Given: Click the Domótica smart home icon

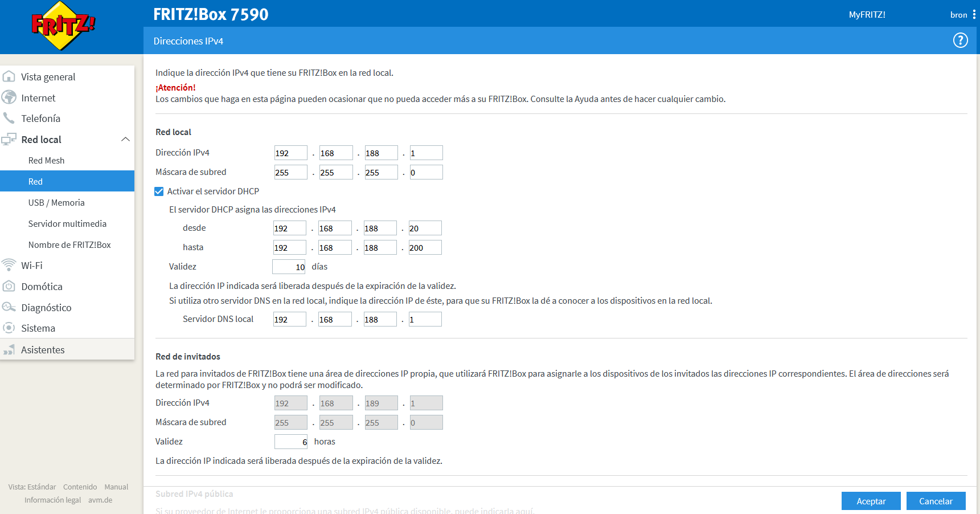Looking at the screenshot, I should click(9, 286).
